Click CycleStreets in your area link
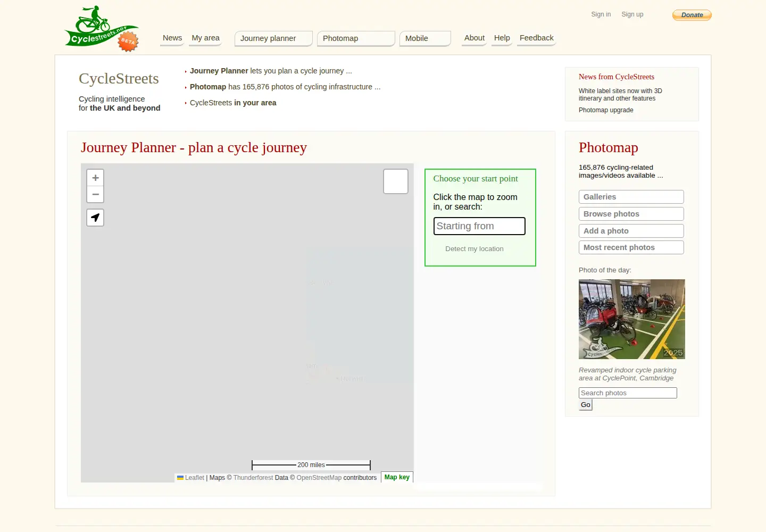 pos(233,103)
